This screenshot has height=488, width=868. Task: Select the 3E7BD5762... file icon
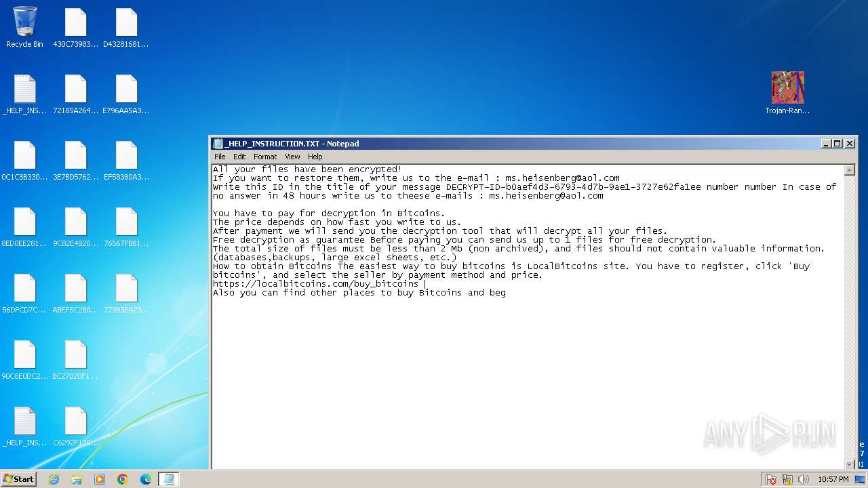click(75, 160)
